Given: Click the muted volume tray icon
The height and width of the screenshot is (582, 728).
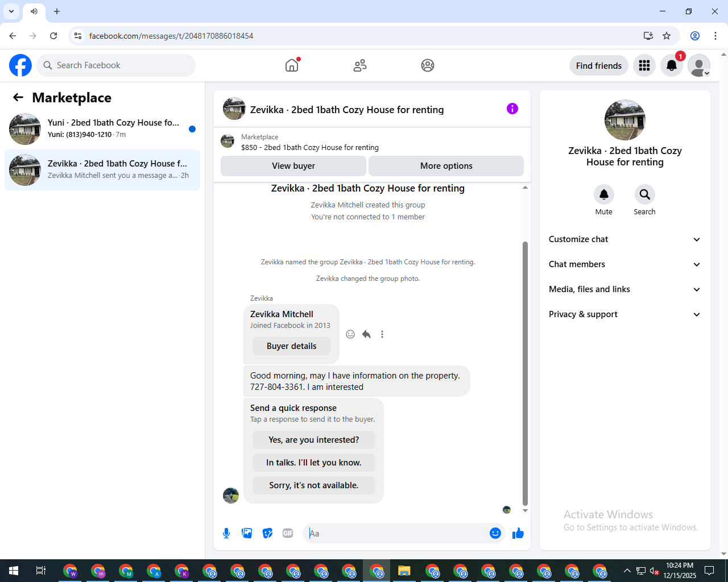Looking at the screenshot, I should click(x=655, y=571).
